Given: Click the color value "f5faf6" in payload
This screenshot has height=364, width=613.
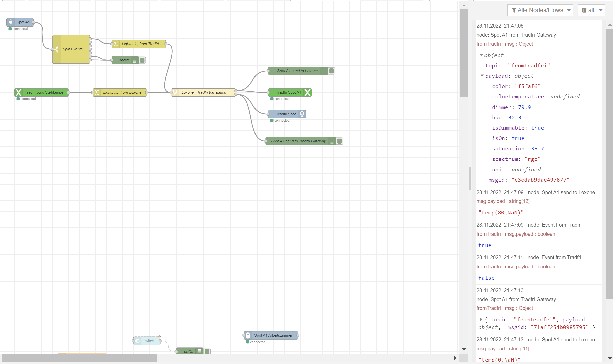Looking at the screenshot, I should coord(528,86).
